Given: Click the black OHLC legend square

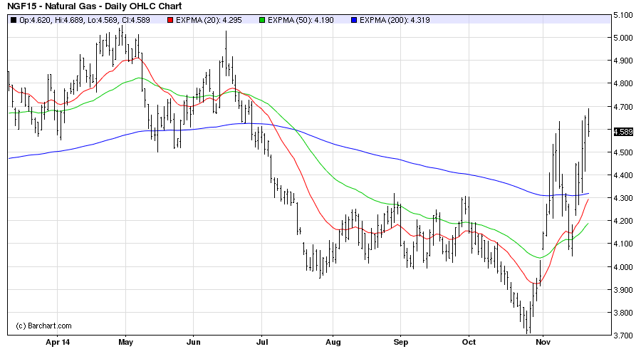Looking at the screenshot, I should point(13,20).
